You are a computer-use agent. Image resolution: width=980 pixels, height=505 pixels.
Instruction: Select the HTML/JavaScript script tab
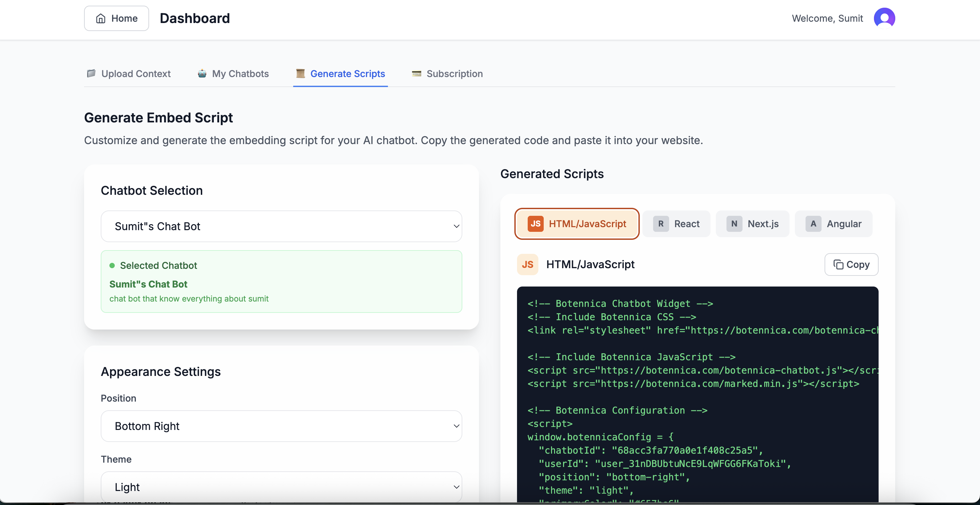point(577,224)
